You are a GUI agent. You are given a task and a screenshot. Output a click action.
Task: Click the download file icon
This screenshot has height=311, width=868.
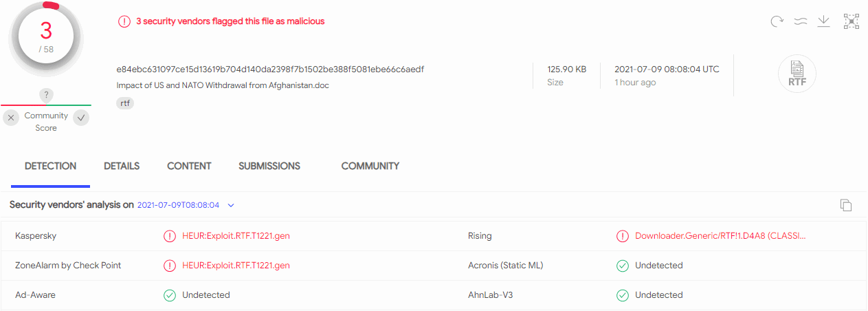pos(823,21)
